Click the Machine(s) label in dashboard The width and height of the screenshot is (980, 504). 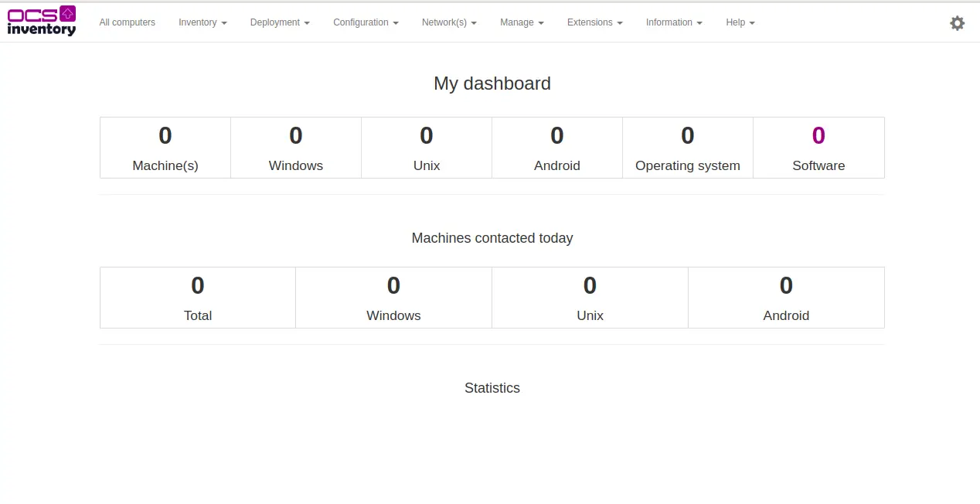[165, 165]
